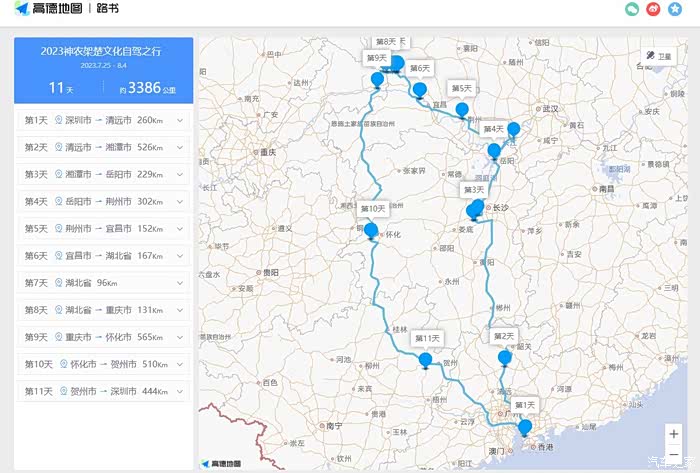Image resolution: width=700 pixels, height=473 pixels.
Task: Zoom out the map with minus button
Action: click(674, 451)
